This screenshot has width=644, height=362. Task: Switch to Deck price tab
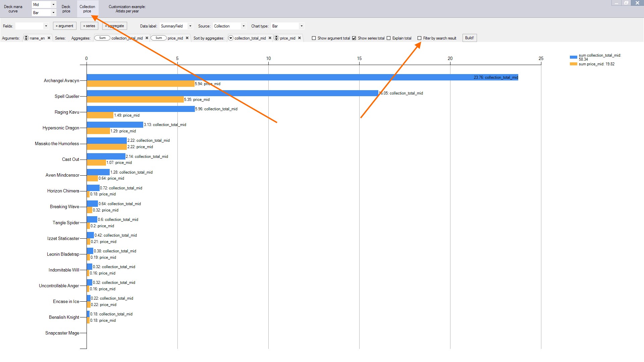point(66,9)
